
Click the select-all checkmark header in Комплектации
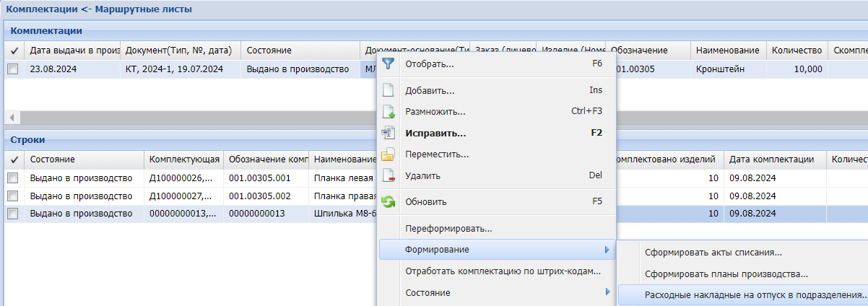click(13, 51)
